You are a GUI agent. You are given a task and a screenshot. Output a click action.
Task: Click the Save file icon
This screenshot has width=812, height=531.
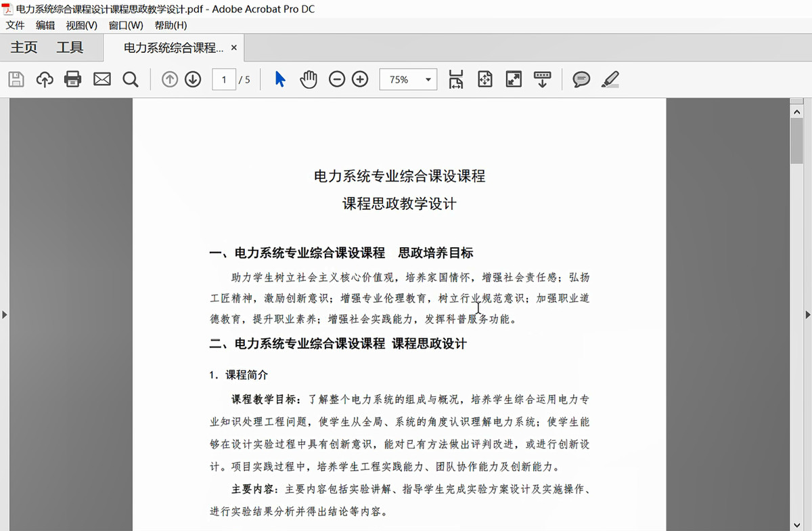click(16, 79)
